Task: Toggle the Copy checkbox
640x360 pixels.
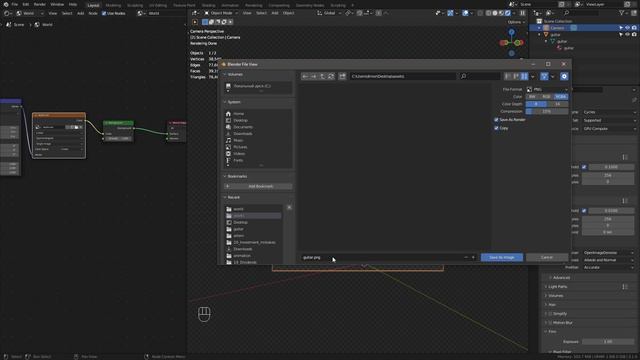Action: click(496, 128)
